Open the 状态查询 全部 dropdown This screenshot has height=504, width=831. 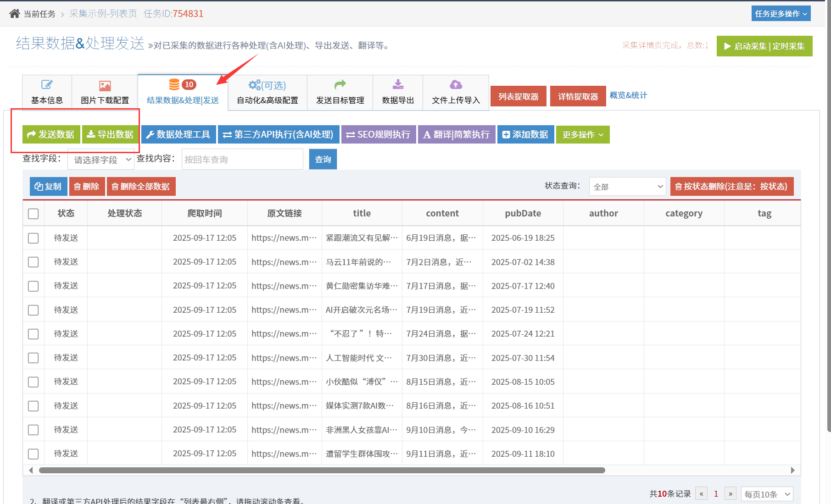coord(627,186)
